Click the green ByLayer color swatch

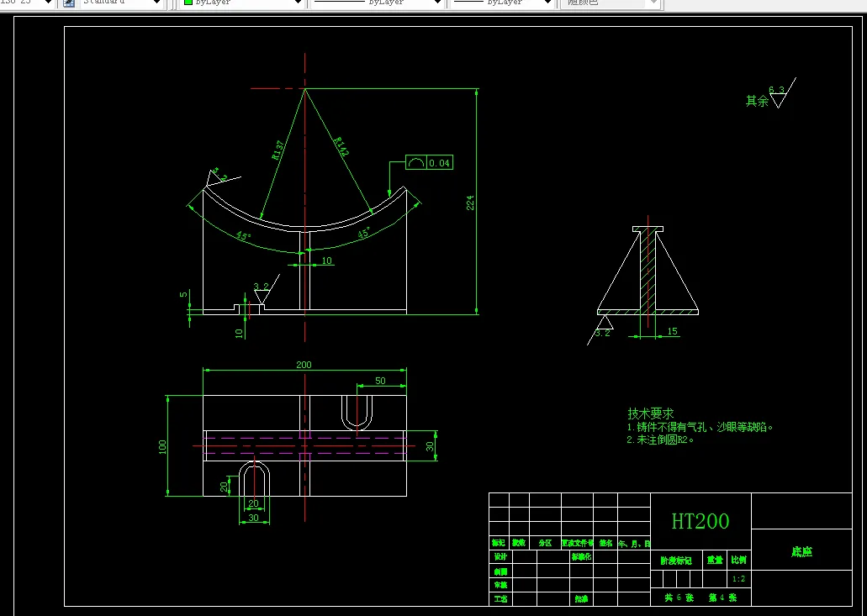(x=188, y=3)
